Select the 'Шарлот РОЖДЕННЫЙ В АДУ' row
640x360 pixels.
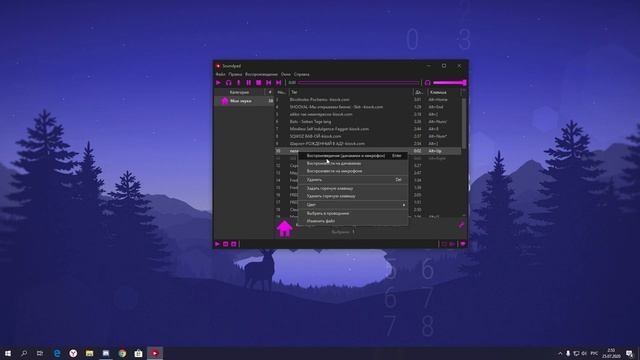pos(368,144)
